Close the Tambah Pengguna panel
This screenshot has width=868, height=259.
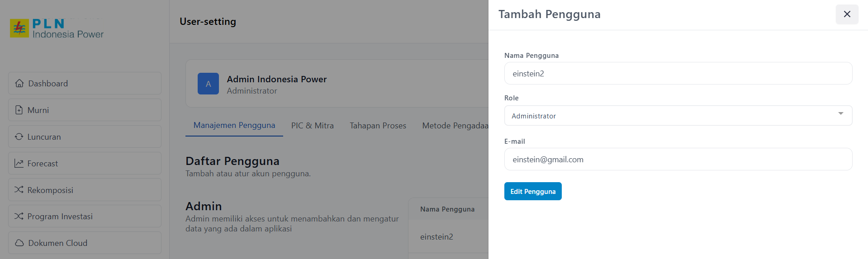coord(847,14)
